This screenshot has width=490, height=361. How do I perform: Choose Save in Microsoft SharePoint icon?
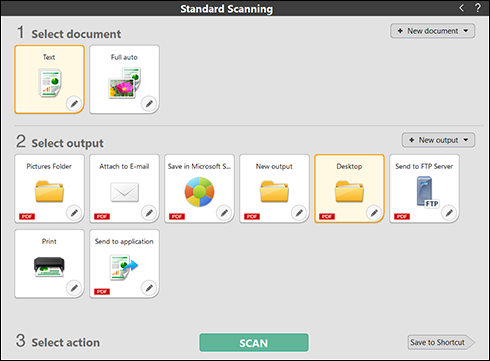(199, 192)
